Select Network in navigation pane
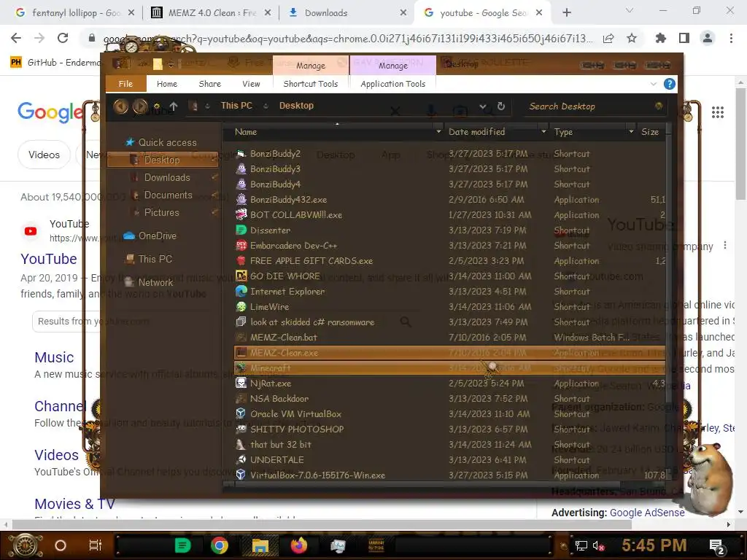The image size is (747, 560). [155, 282]
